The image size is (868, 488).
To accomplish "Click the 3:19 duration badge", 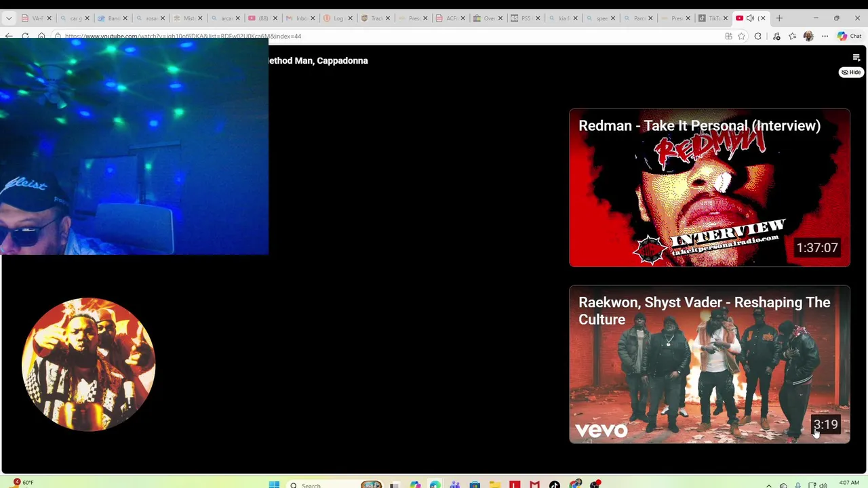I will click(825, 424).
